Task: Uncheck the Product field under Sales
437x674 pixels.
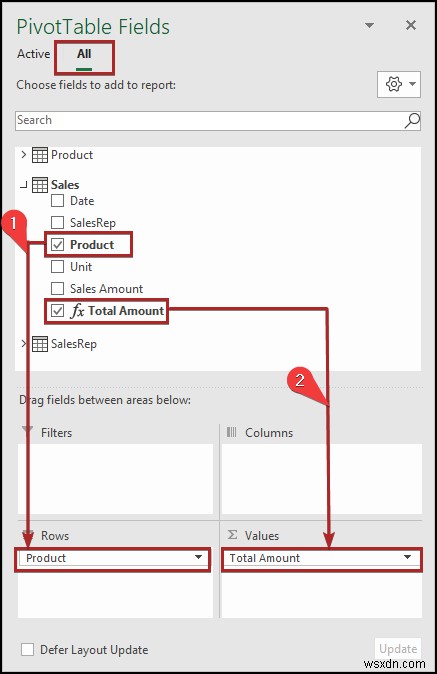Action: pos(58,245)
